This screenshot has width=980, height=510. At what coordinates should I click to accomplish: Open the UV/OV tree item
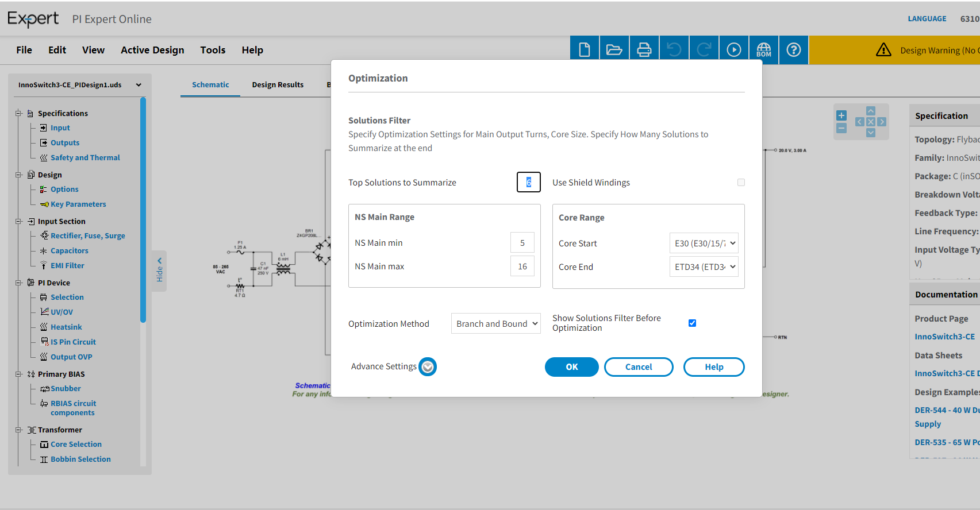click(62, 312)
